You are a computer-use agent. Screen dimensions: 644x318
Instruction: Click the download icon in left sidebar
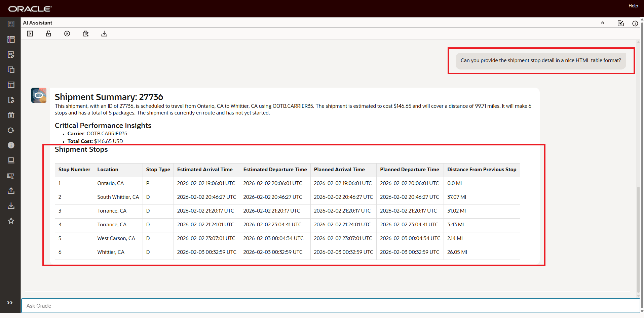(11, 206)
